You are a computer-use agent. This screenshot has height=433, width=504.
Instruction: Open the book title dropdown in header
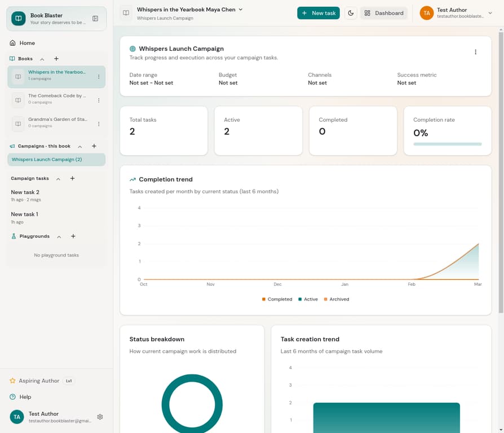(241, 10)
